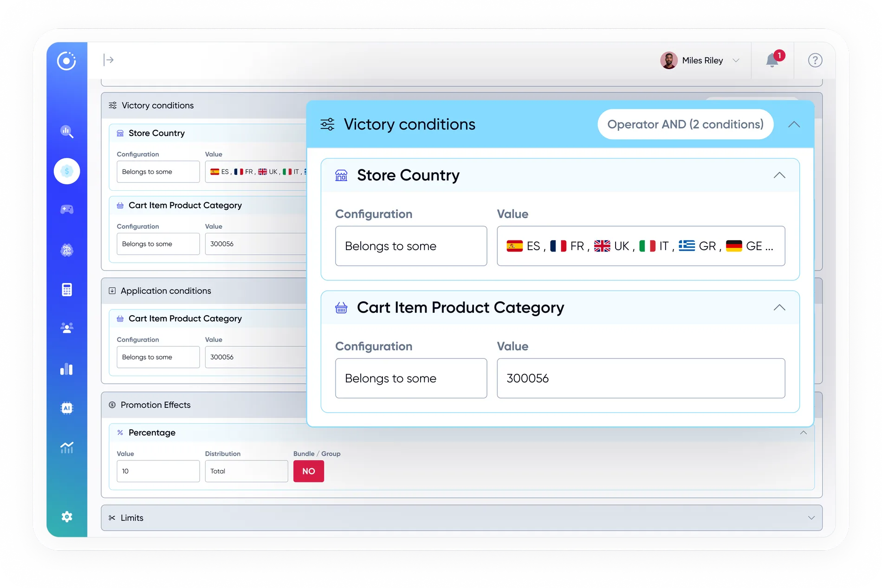This screenshot has width=882, height=588.
Task: Open help via question mark icon
Action: click(815, 60)
